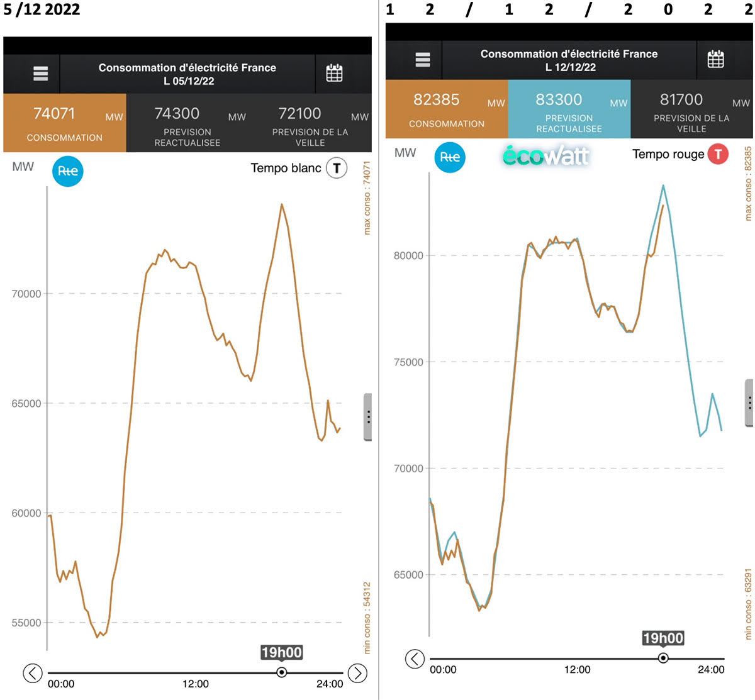
Task: Open hamburger menu in right 12/12 panel
Action: tap(423, 60)
